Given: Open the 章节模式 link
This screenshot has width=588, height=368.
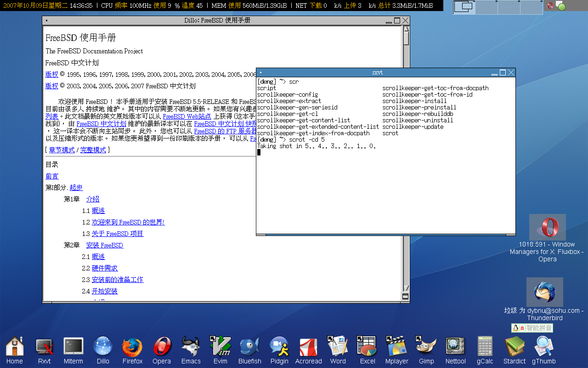Looking at the screenshot, I should tap(62, 150).
